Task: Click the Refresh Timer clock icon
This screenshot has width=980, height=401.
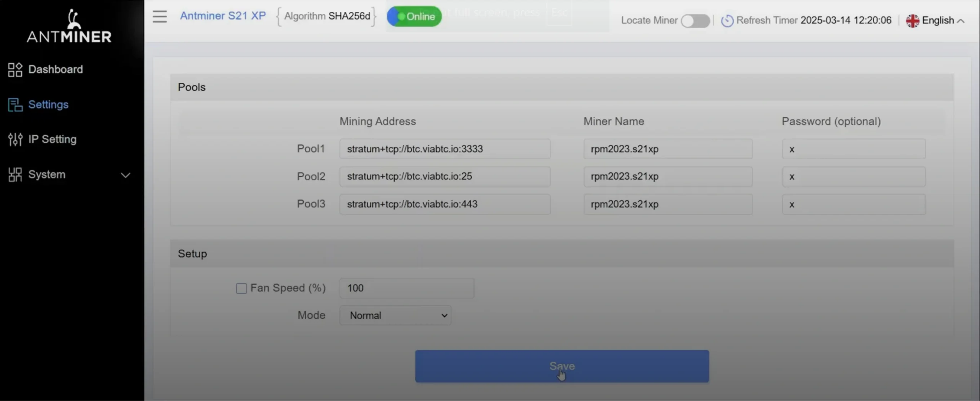Action: [x=727, y=21]
